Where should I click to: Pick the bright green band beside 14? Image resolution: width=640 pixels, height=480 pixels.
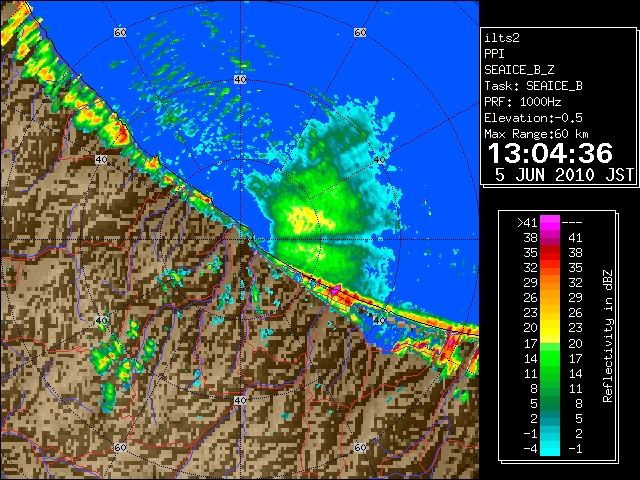coord(550,358)
